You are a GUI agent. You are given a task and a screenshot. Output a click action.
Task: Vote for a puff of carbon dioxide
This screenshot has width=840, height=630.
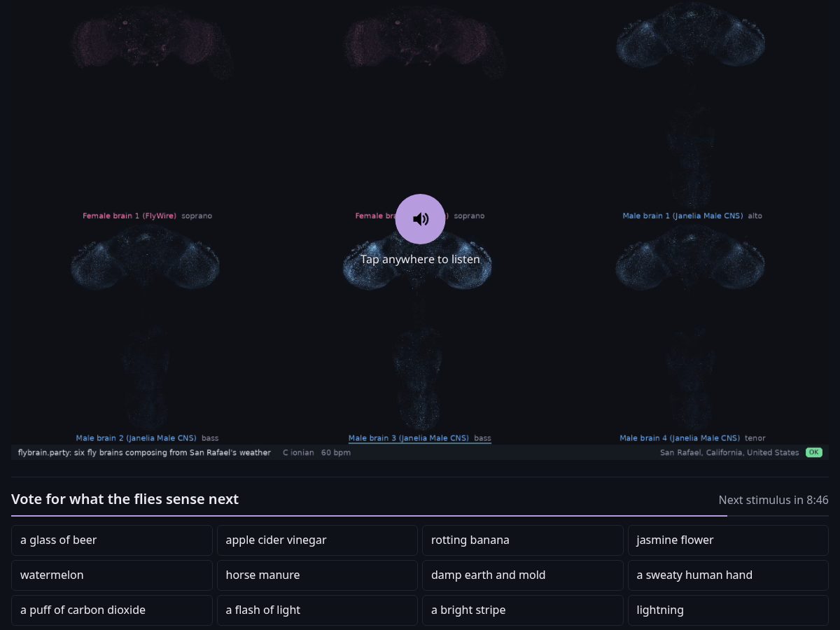point(112,610)
